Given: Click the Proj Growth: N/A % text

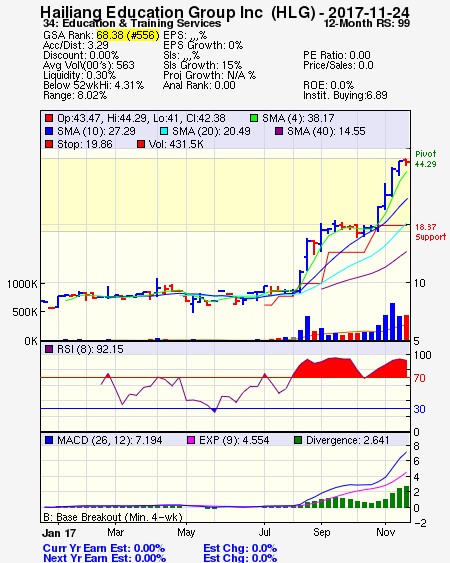Looking at the screenshot, I should (209, 75).
